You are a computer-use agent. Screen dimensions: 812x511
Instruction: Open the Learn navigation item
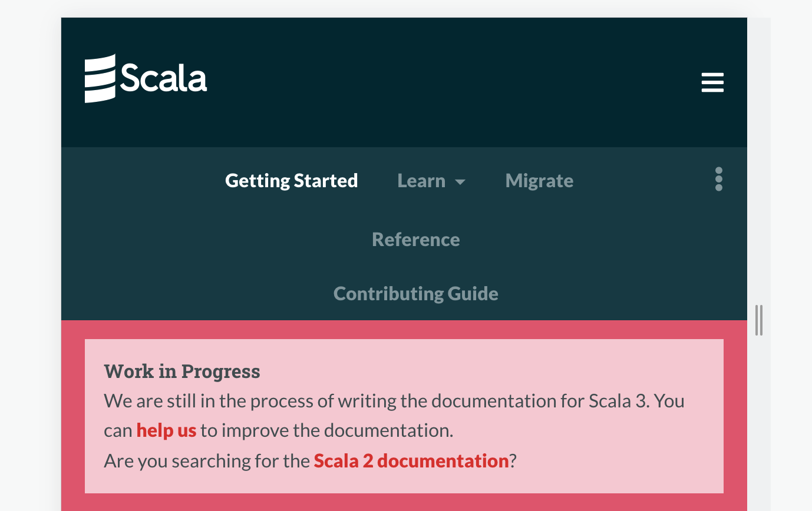coord(421,181)
